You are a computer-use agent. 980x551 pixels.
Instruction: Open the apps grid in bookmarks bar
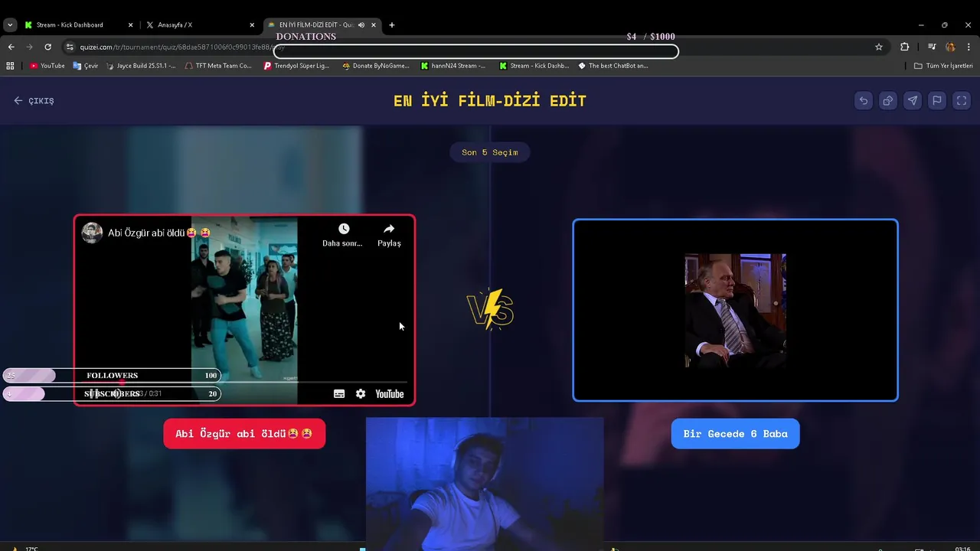pyautogui.click(x=10, y=66)
